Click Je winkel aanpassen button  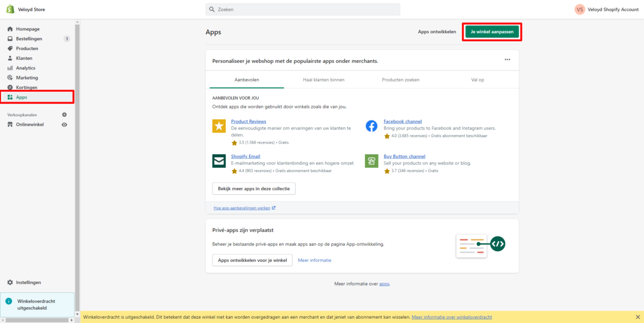click(492, 32)
